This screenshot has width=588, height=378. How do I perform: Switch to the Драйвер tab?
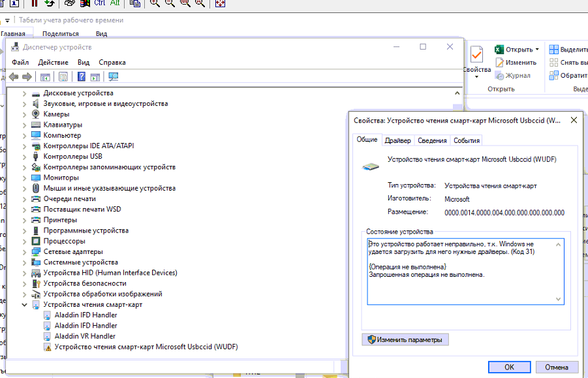(x=397, y=140)
